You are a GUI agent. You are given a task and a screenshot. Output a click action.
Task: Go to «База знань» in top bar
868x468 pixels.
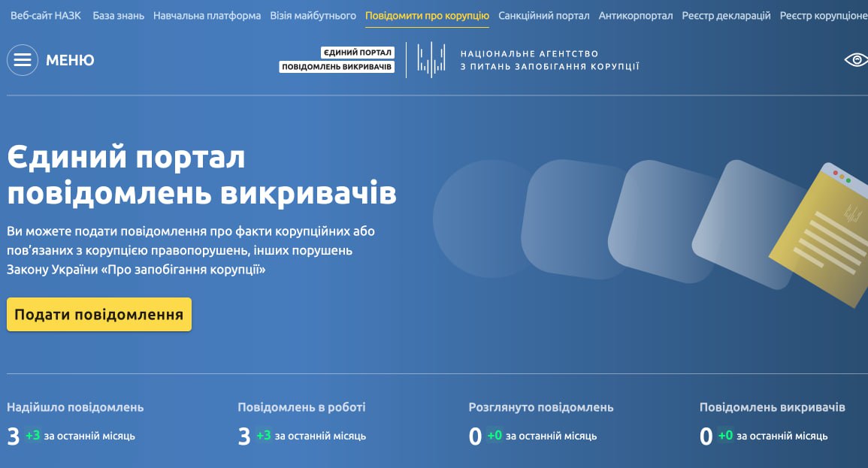click(x=118, y=15)
